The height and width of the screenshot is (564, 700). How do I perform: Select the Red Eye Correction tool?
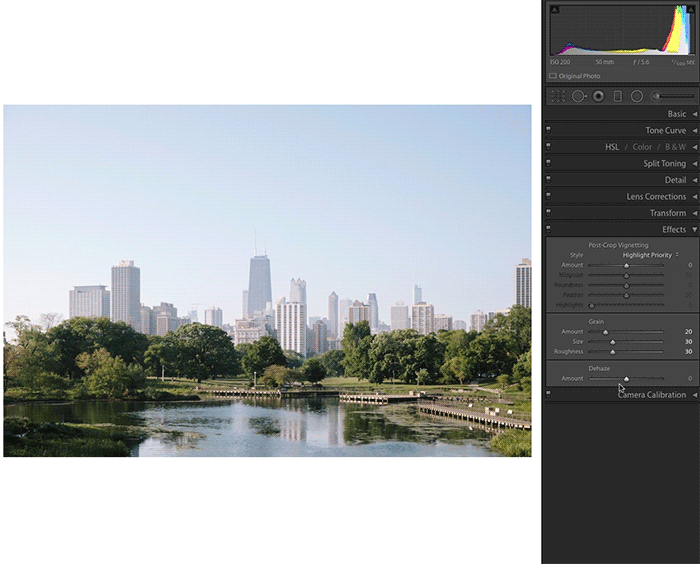(599, 96)
